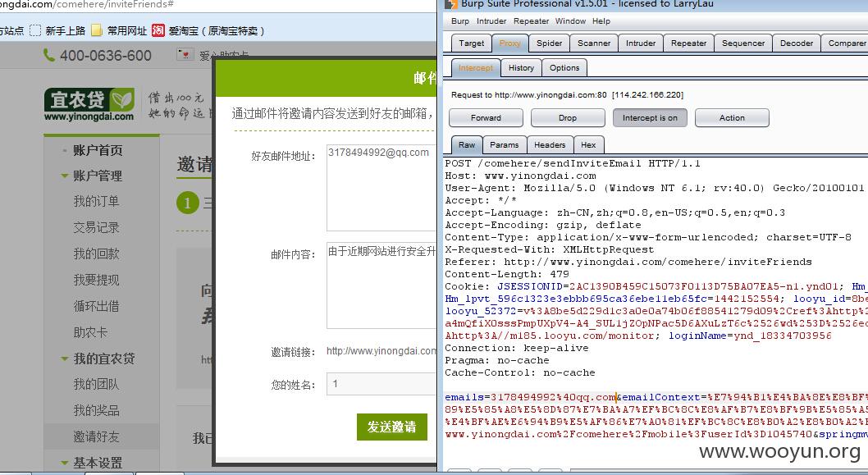Click the browser address bar URL
Screen dimensions: 868x475
tap(87, 4)
